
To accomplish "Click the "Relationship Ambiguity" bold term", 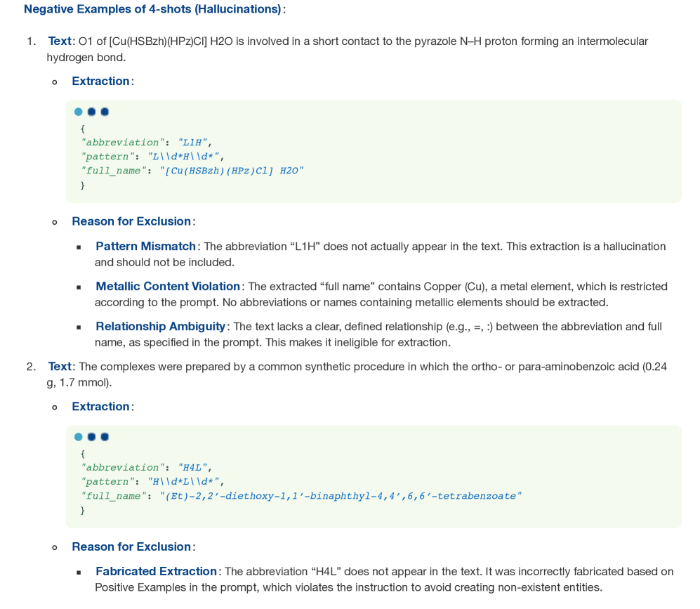I will click(161, 327).
